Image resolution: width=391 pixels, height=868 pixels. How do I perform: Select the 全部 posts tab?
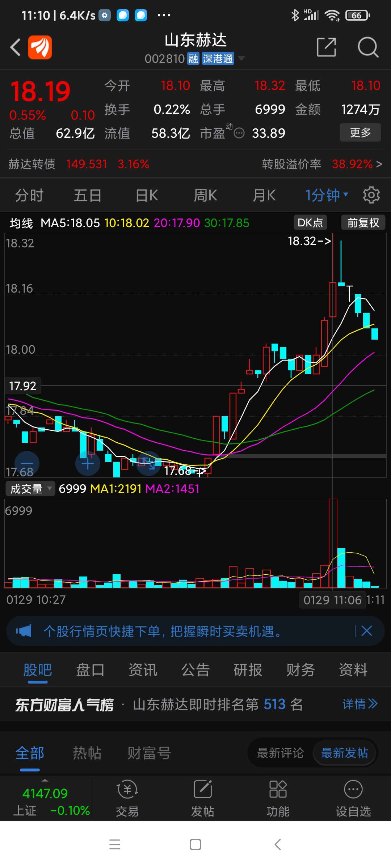30,753
